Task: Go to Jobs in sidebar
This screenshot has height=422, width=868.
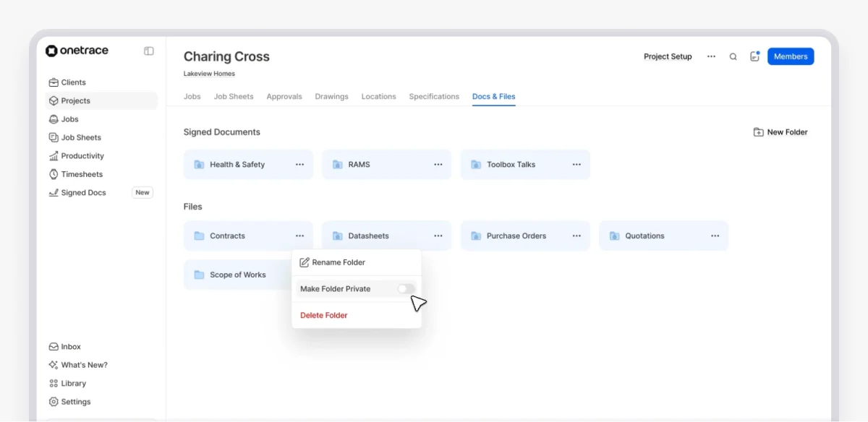Action: [101, 119]
